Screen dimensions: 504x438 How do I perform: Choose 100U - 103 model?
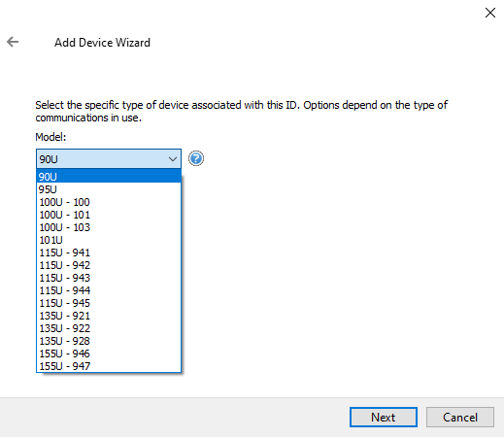click(x=109, y=227)
